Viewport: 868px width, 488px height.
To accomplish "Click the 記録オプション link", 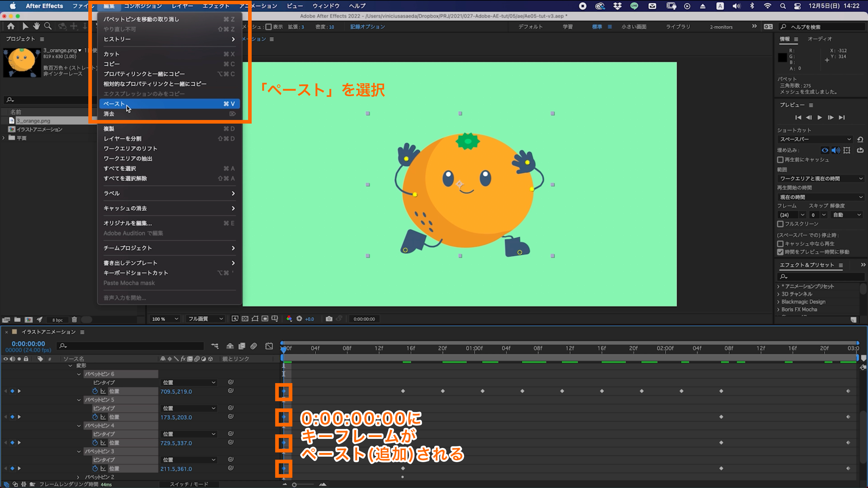I will pyautogui.click(x=367, y=27).
